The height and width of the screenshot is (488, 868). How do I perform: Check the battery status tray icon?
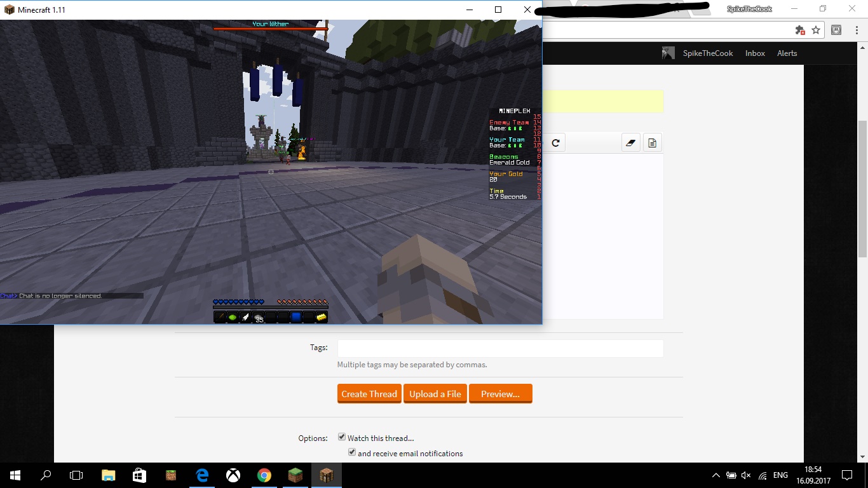pos(731,475)
